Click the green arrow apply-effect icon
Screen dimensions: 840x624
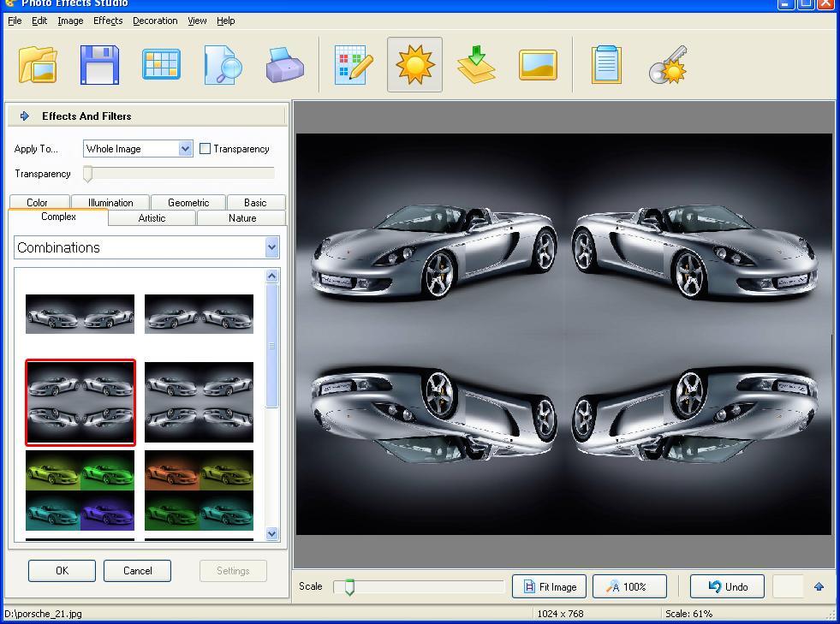(477, 63)
